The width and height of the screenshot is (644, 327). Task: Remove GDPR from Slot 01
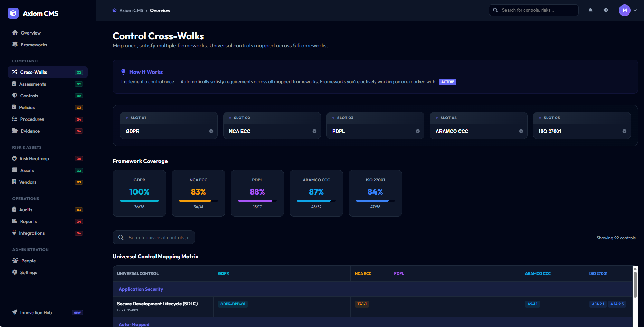click(x=211, y=131)
